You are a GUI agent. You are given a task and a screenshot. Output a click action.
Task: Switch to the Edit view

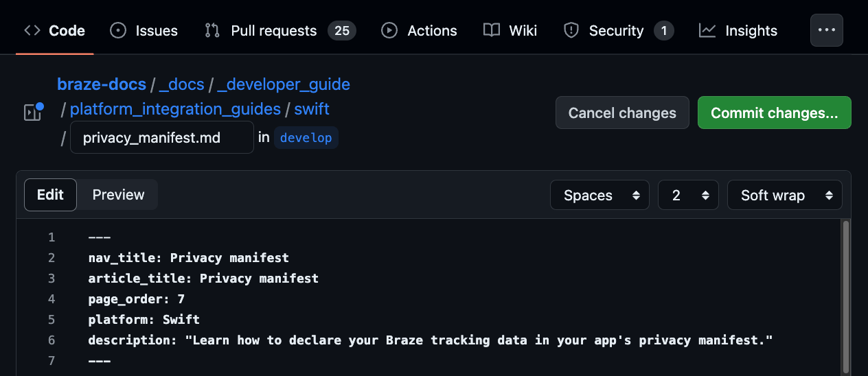click(50, 195)
